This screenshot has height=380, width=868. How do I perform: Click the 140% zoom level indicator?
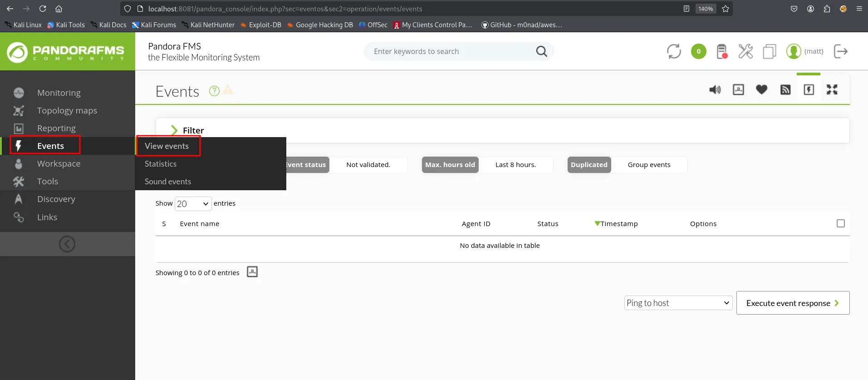(x=706, y=9)
